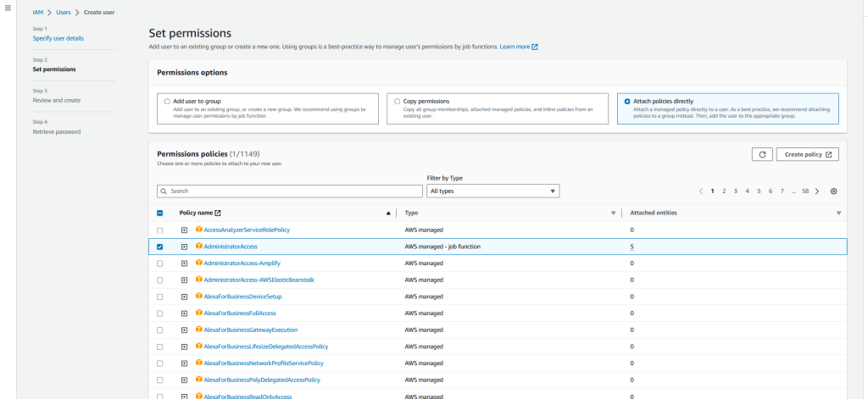Click the orange policy icon for AdministratorAccess

pyautogui.click(x=198, y=247)
